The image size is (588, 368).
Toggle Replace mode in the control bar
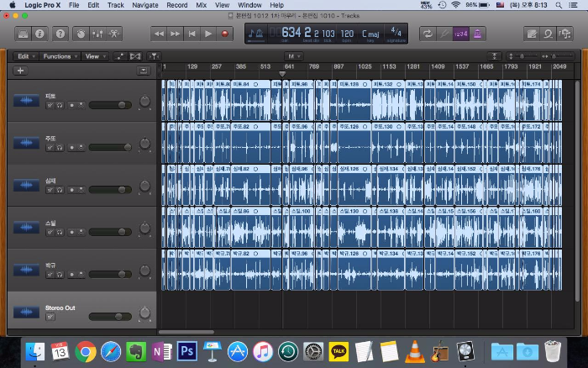[x=444, y=34]
